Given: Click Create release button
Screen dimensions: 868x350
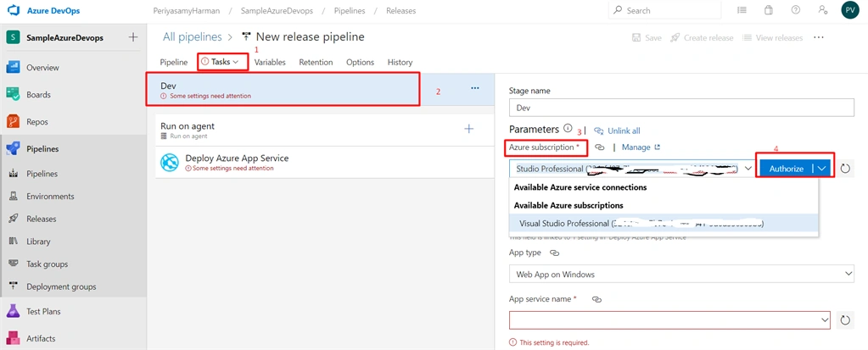Looking at the screenshot, I should pyautogui.click(x=702, y=37).
